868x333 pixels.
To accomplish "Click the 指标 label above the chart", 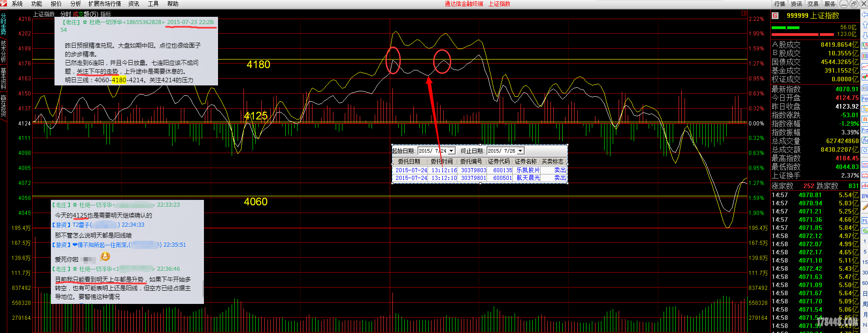I will coord(106,15).
